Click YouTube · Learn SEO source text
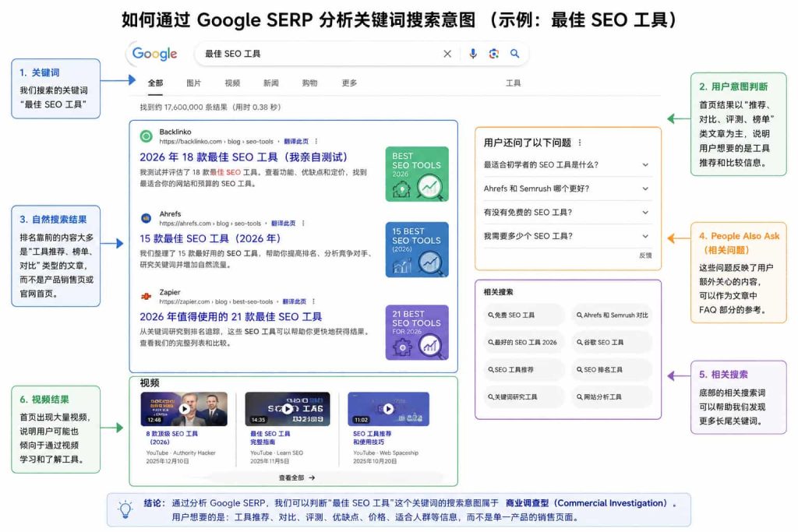Viewport: 798px width, 532px height. [277, 453]
